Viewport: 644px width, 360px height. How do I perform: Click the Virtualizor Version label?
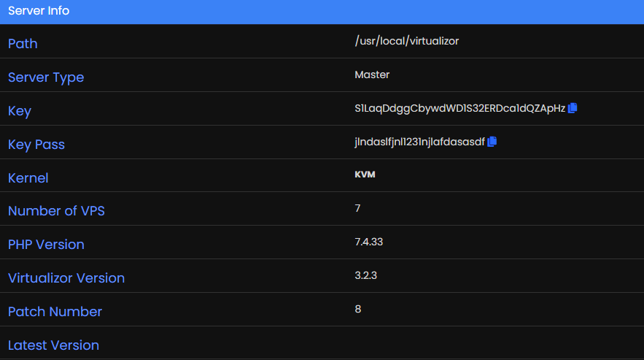[66, 278]
